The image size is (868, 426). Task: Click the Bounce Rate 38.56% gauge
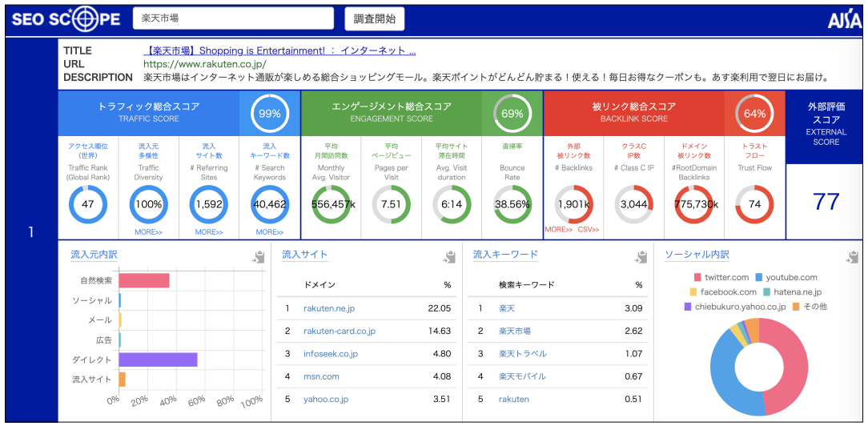(512, 204)
